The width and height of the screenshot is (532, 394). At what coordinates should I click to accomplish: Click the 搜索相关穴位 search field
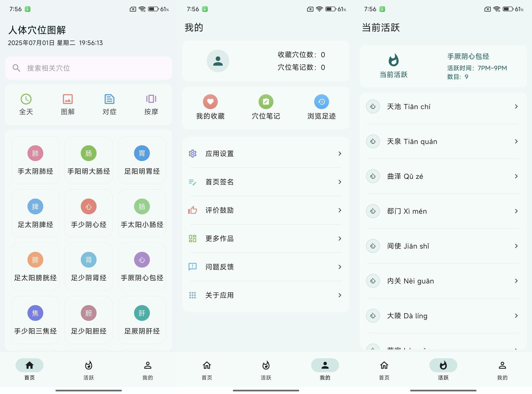point(89,68)
